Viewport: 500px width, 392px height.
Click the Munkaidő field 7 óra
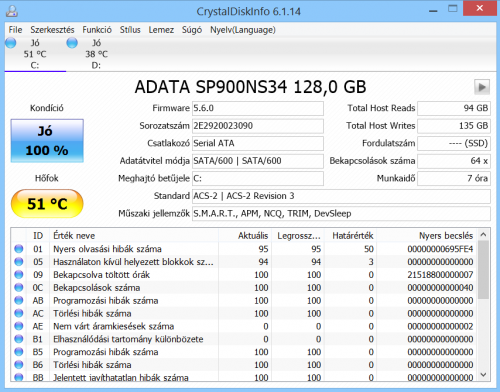454,178
